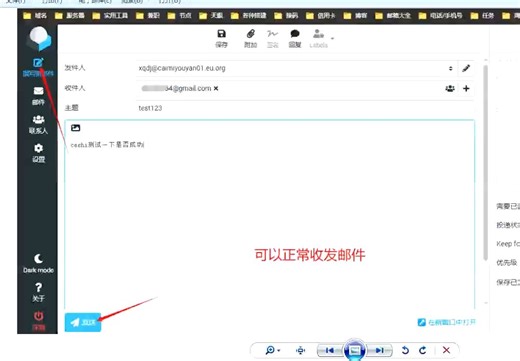This screenshot has width=520, height=361.
Task: Open the 实用工具 bookmark folder
Action: [110, 16]
